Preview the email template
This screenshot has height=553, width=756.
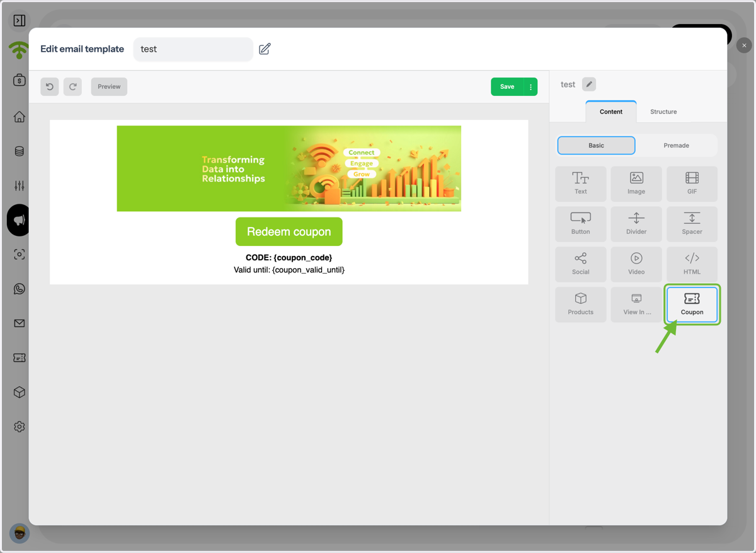[109, 86]
